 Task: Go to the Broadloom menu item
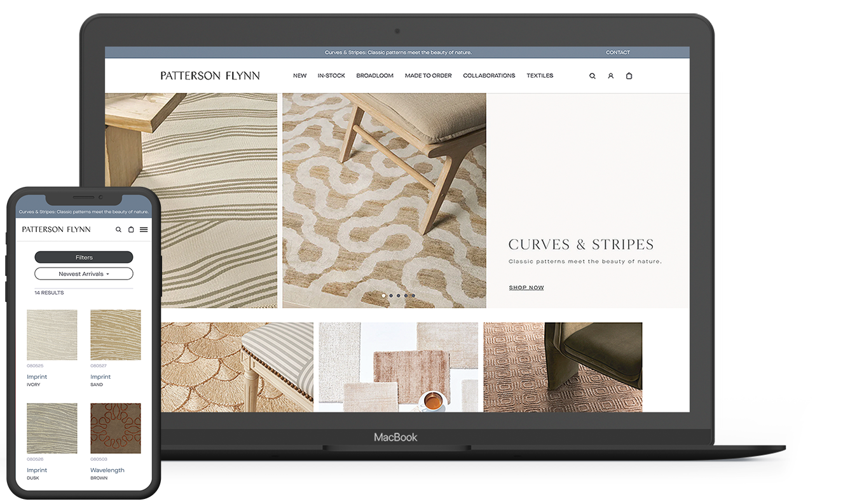pos(374,76)
